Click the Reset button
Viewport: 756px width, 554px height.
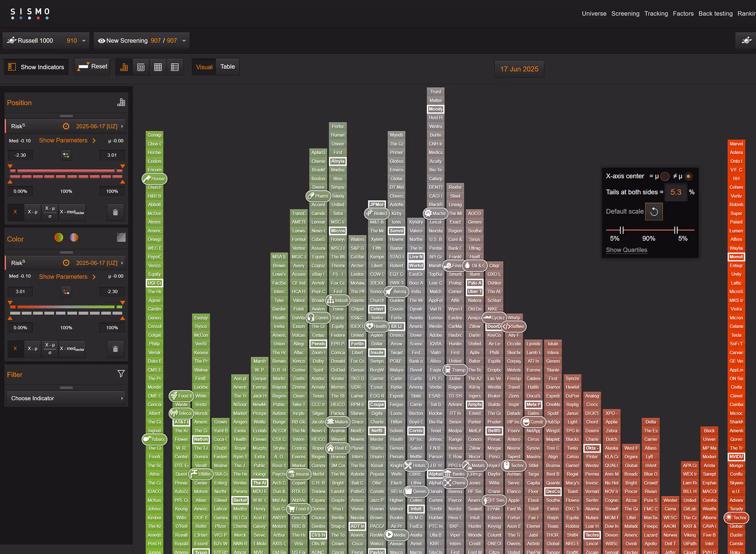click(x=93, y=67)
